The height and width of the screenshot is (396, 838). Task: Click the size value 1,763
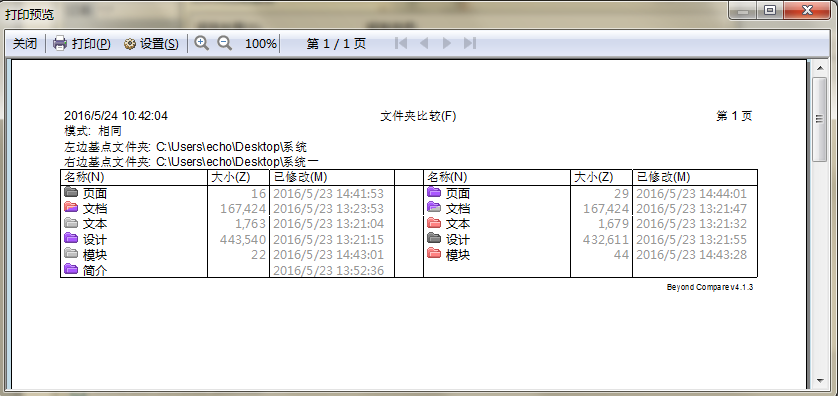pos(250,224)
